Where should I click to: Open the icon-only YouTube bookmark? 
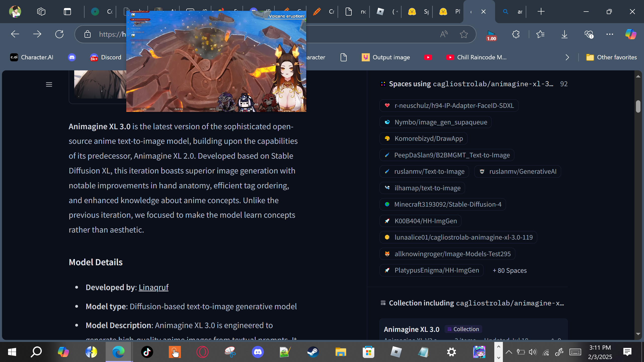click(x=428, y=57)
